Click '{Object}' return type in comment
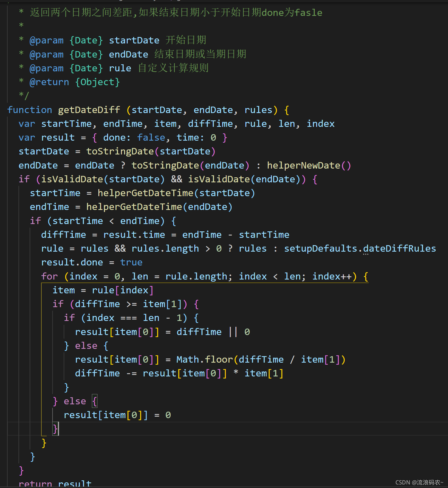448x488 pixels. click(x=97, y=82)
